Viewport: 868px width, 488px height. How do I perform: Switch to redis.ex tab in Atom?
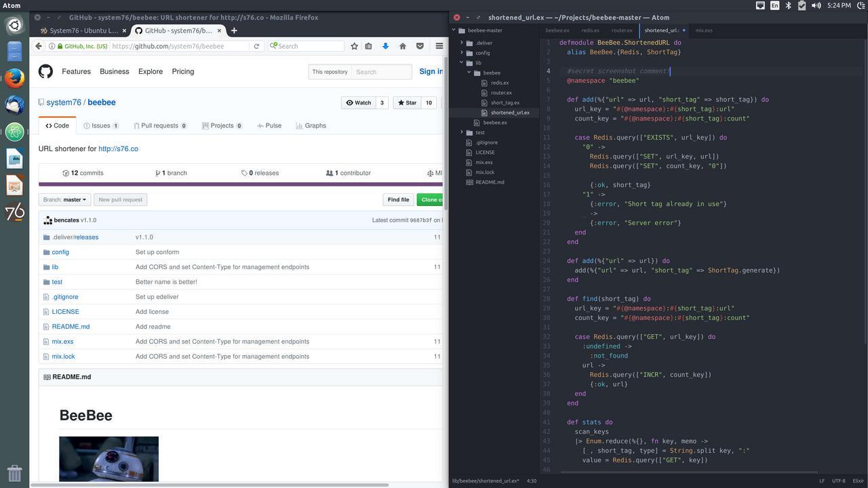pyautogui.click(x=590, y=30)
